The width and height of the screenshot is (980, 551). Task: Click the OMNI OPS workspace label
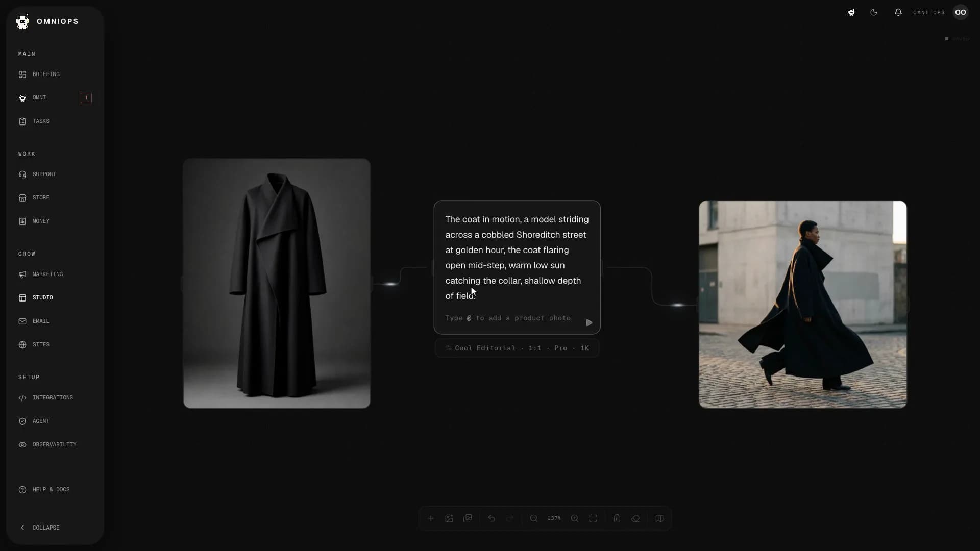tap(929, 13)
